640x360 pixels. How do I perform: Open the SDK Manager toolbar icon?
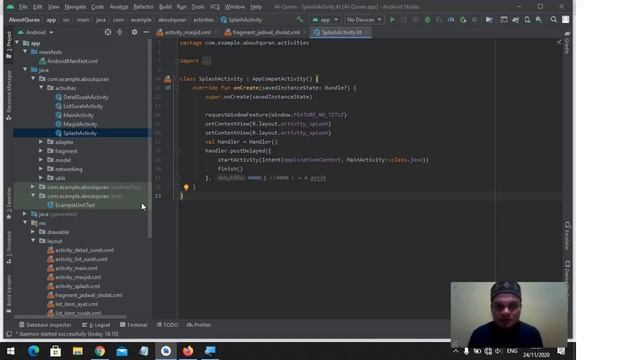pyautogui.click(x=539, y=20)
